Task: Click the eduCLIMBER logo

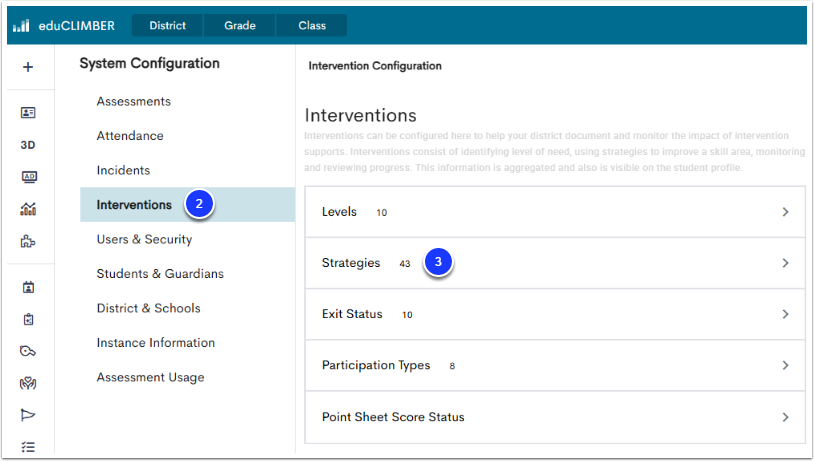Action: point(63,25)
